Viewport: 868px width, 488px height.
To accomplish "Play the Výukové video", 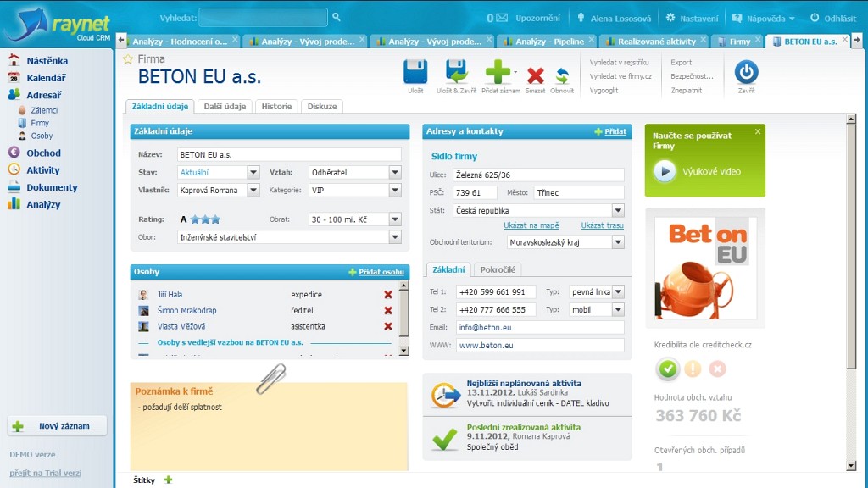I will [665, 171].
